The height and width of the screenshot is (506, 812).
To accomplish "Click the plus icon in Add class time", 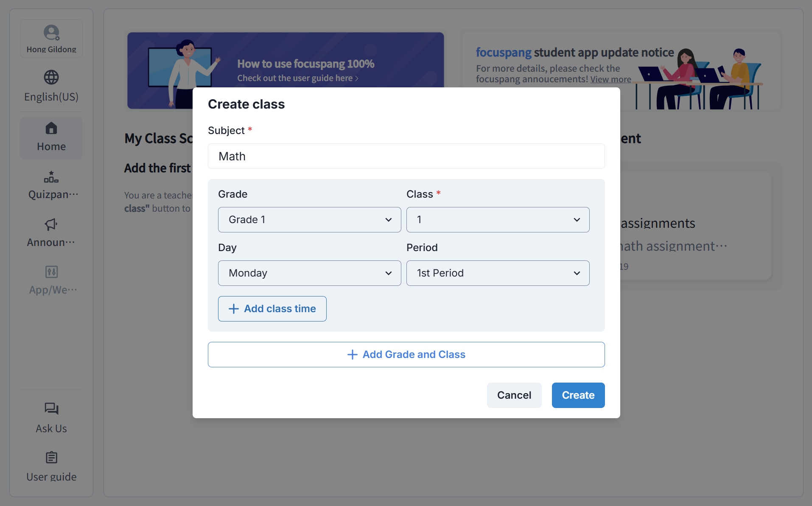I will (x=234, y=309).
